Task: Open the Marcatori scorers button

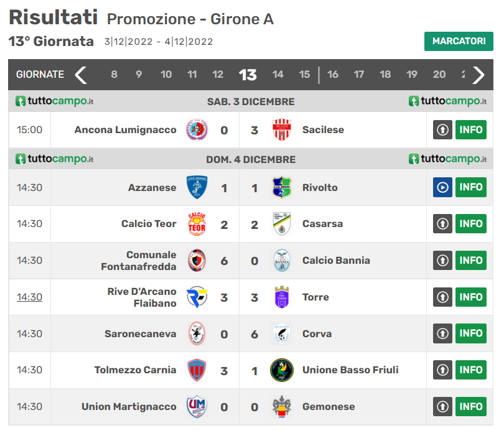Action: tap(459, 41)
